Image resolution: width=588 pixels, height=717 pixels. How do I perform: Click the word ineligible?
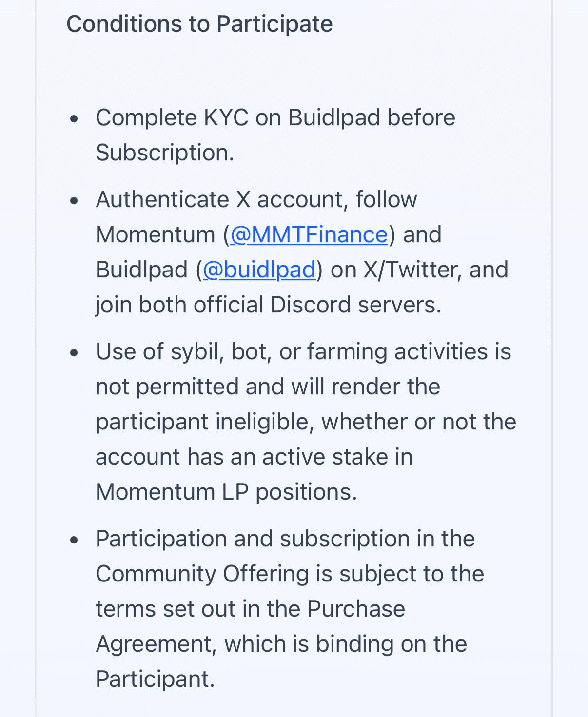[x=264, y=422]
